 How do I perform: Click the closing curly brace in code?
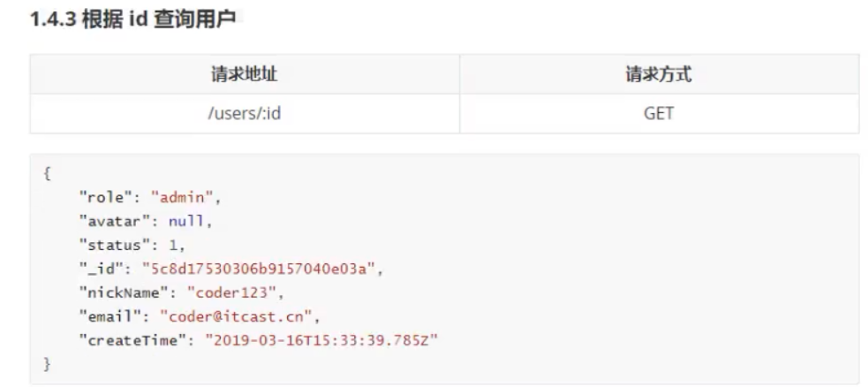pyautogui.click(x=47, y=363)
